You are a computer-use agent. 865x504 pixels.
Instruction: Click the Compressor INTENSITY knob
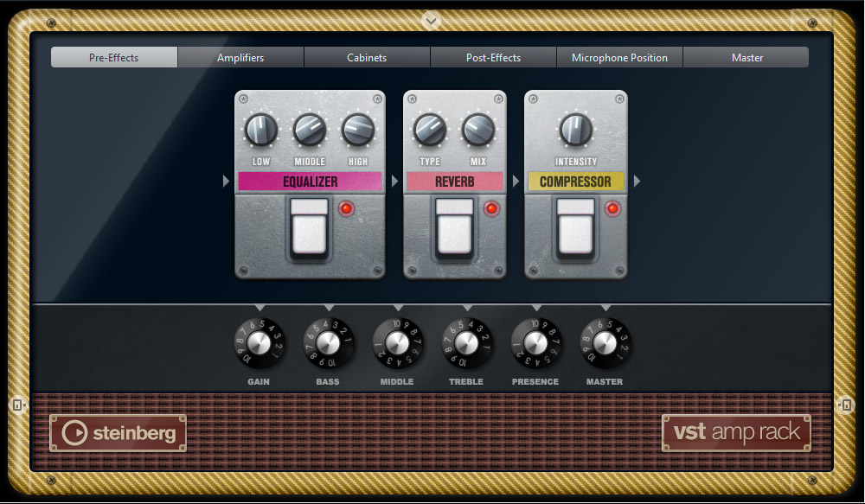[575, 130]
